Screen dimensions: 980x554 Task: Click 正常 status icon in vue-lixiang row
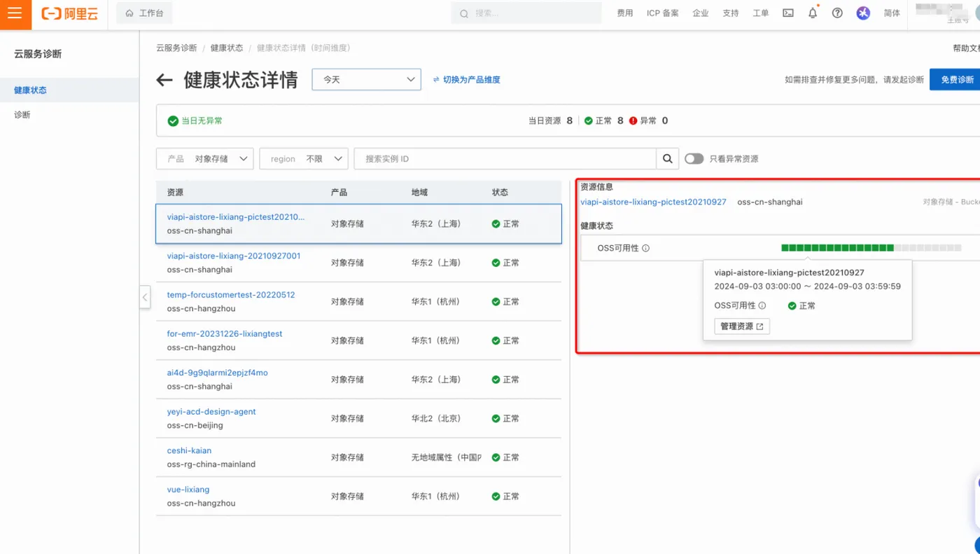point(496,497)
